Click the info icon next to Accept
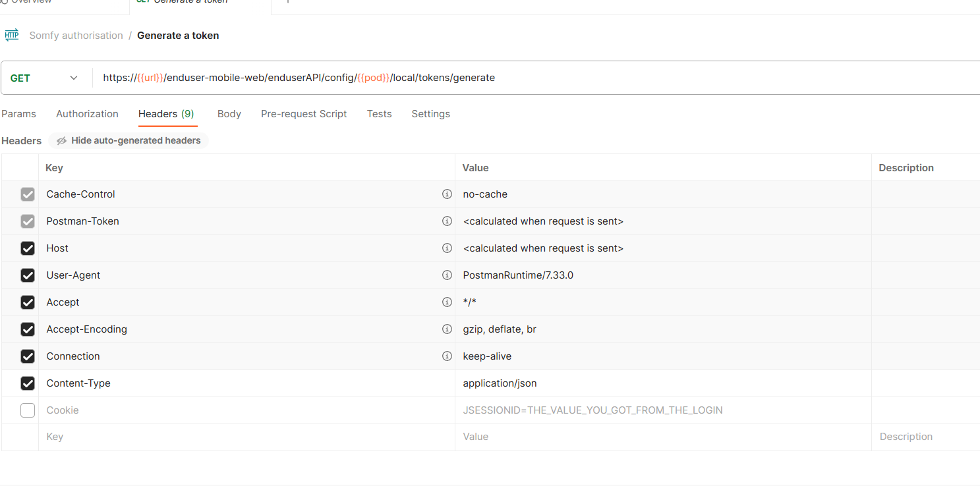This screenshot has width=980, height=494. (x=447, y=302)
